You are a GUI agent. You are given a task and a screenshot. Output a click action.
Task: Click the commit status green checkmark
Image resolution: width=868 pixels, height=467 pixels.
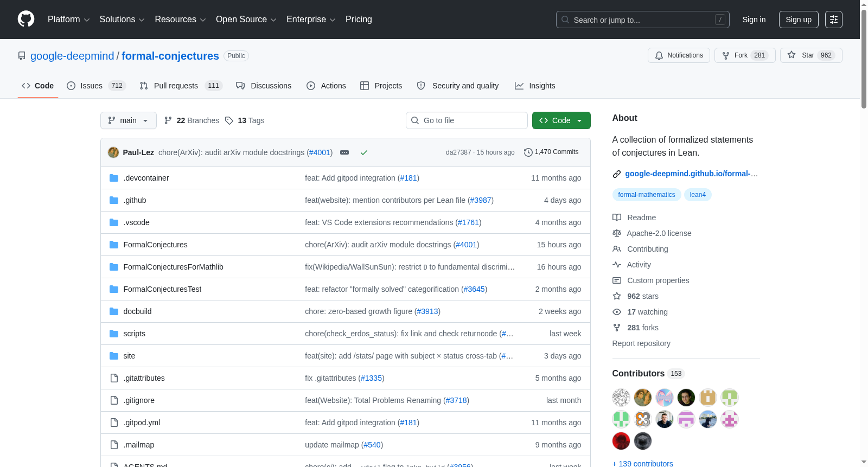[364, 152]
